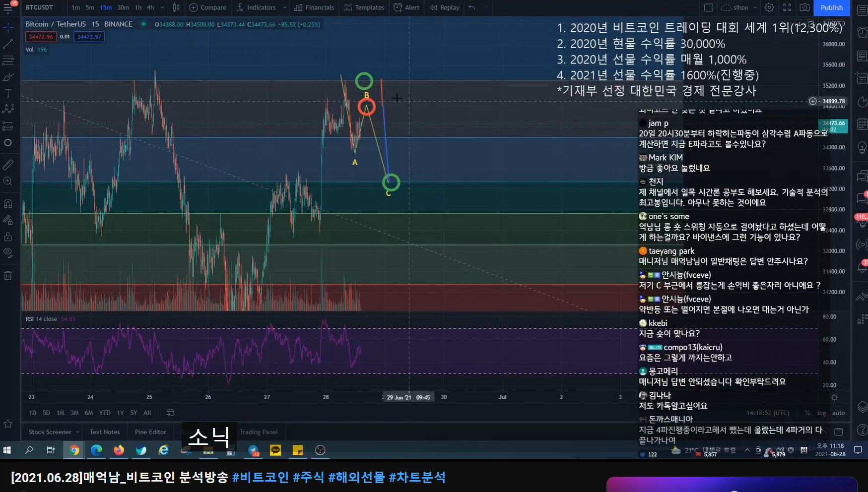This screenshot has width=868, height=492.
Task: Remove drawings with the trash icon
Action: (8, 275)
